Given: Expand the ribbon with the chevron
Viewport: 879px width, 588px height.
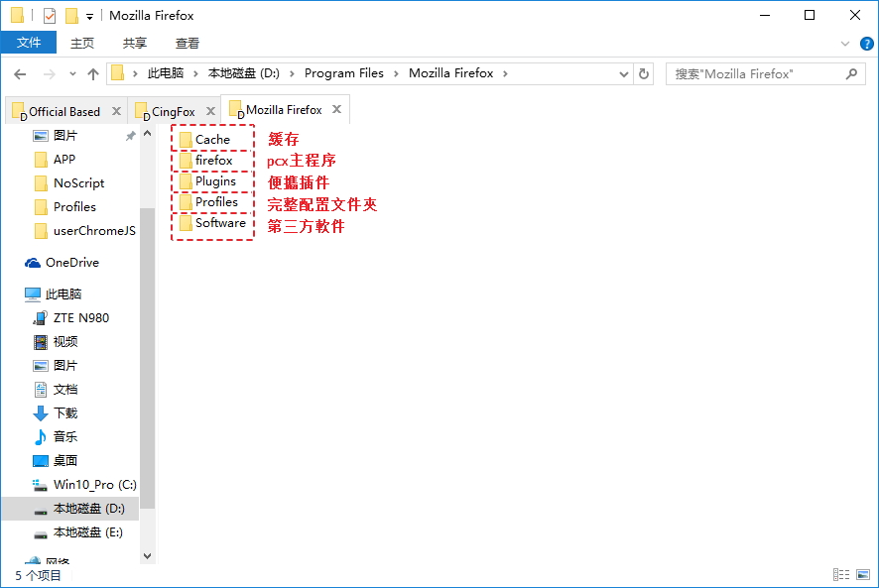Looking at the screenshot, I should point(845,44).
